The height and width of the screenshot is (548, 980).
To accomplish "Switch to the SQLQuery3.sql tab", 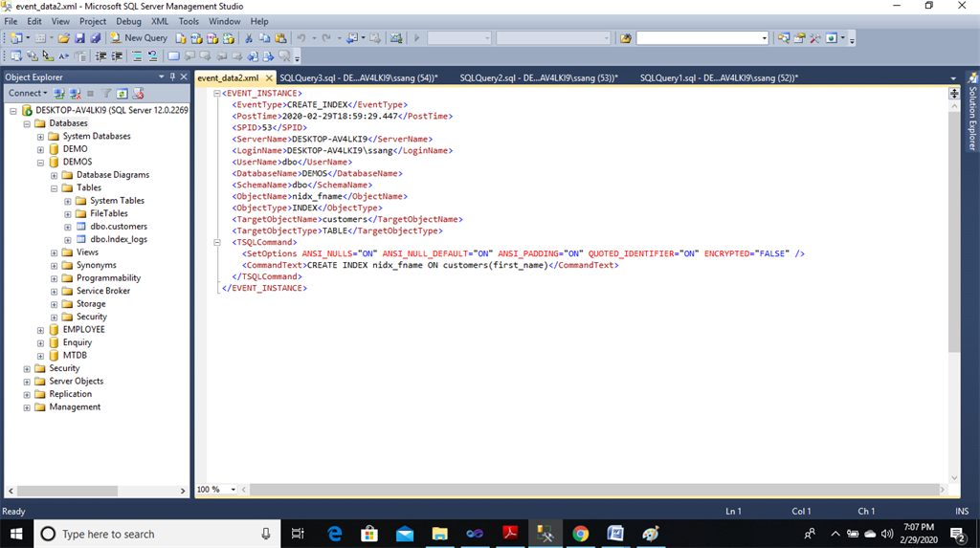I will pyautogui.click(x=359, y=78).
